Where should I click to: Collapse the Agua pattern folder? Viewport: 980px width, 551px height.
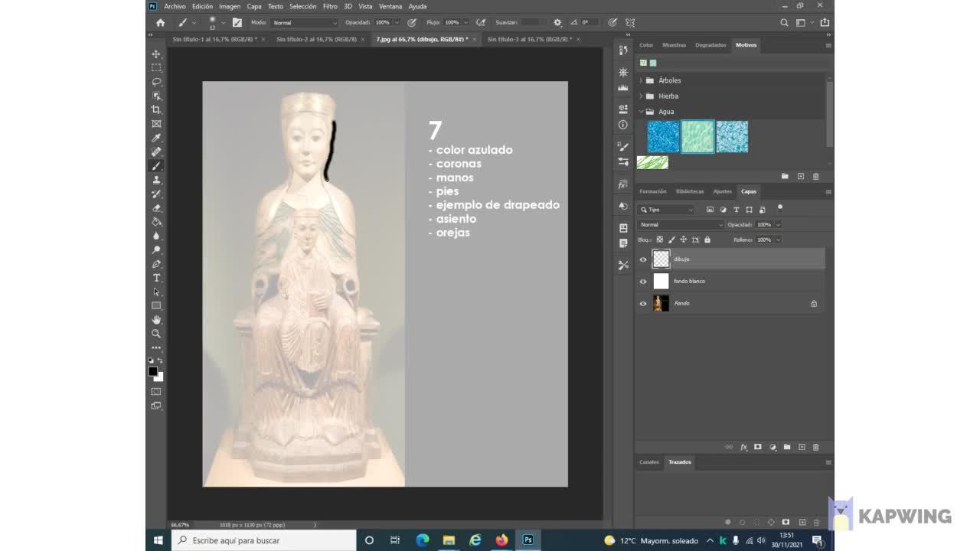point(641,112)
